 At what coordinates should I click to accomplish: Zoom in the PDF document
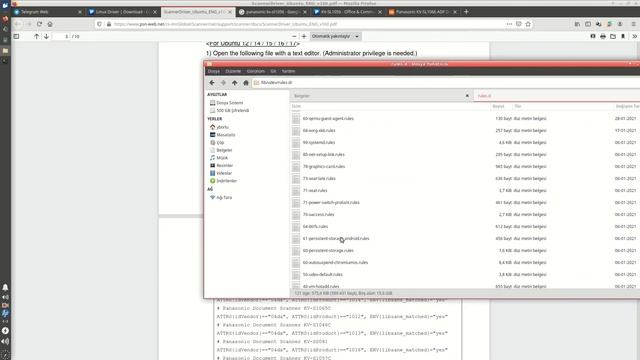[304, 36]
